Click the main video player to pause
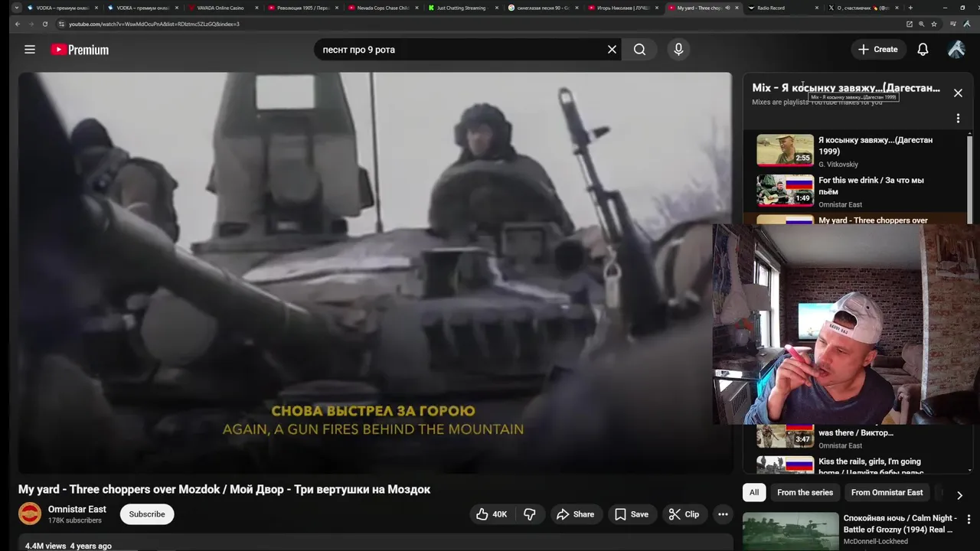 pyautogui.click(x=375, y=272)
